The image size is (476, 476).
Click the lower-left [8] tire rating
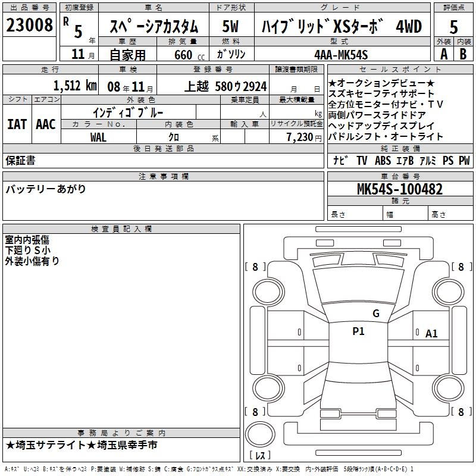255,412
